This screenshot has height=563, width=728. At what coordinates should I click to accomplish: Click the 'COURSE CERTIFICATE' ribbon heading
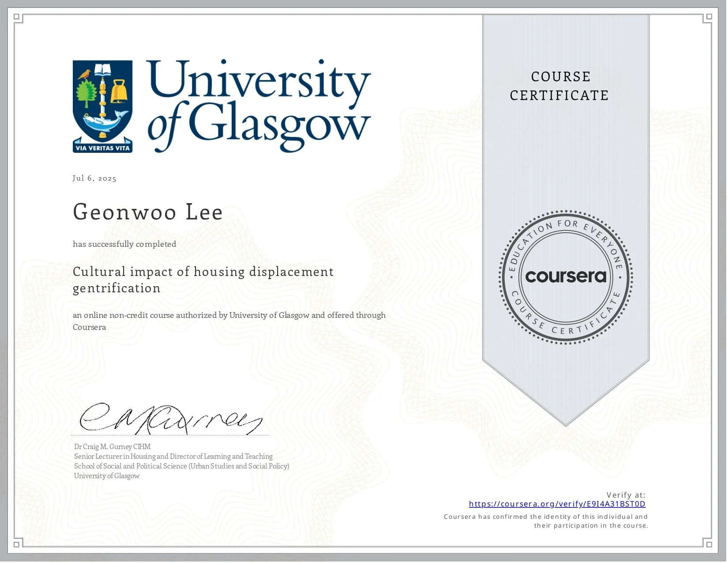coord(559,86)
